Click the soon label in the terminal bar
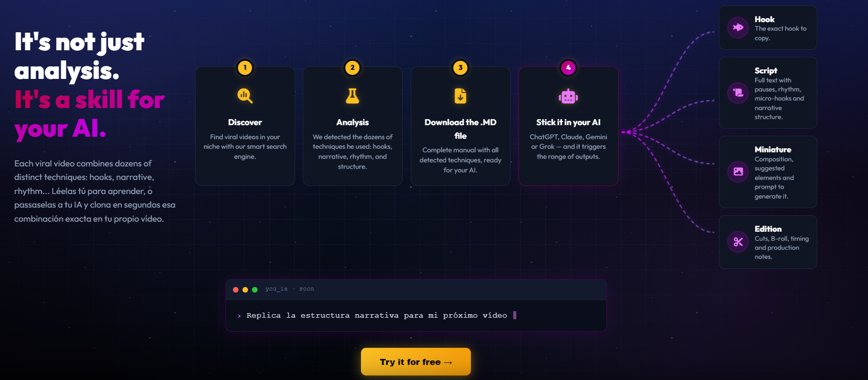Screen dimensions: 868x380 pos(307,289)
